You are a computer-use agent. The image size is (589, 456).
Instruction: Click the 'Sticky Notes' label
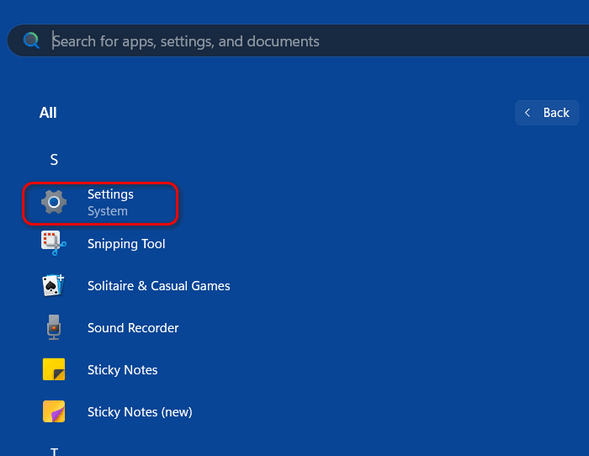[122, 370]
